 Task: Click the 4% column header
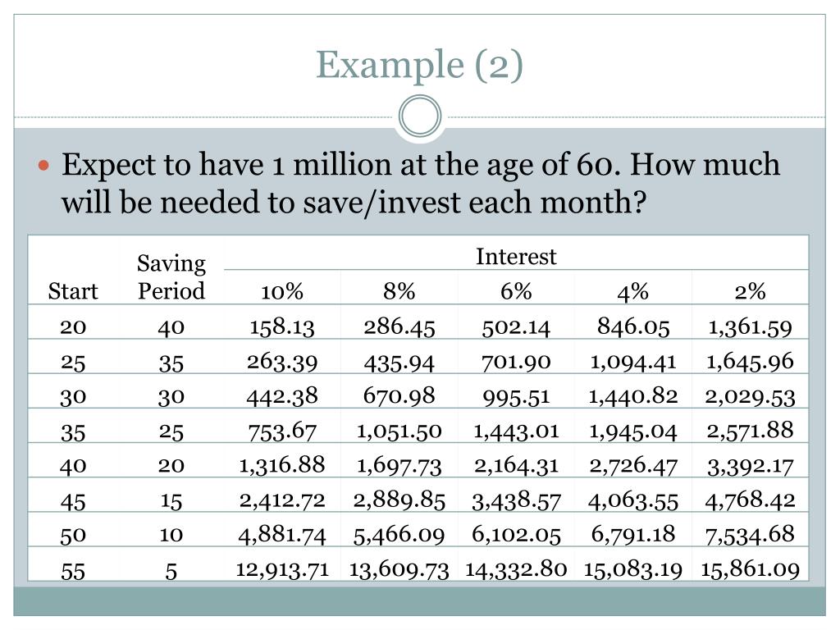[632, 292]
